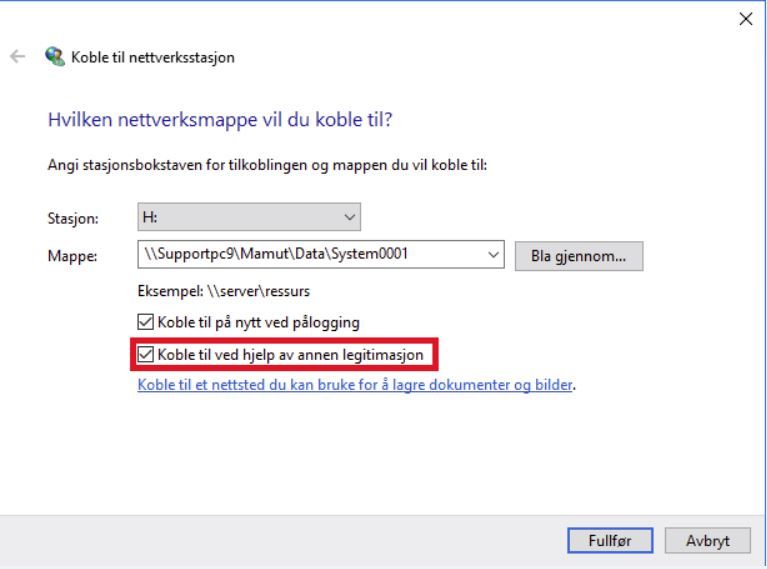Open the Stasjon drive letter dropdown
The width and height of the screenshot is (767, 569).
click(x=348, y=215)
